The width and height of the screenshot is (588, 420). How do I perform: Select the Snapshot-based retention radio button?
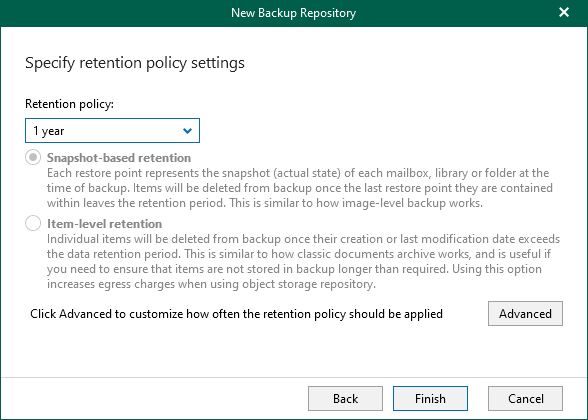coord(33,158)
